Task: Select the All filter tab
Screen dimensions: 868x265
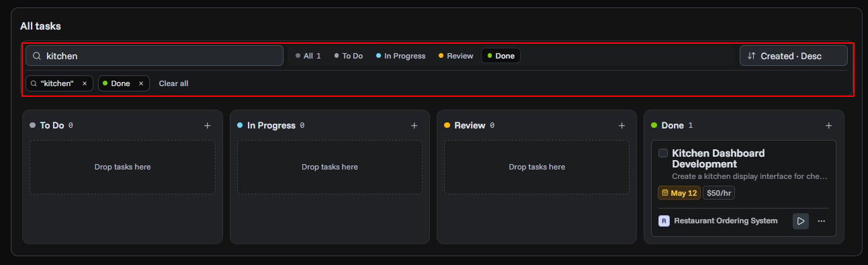Action: tap(308, 56)
